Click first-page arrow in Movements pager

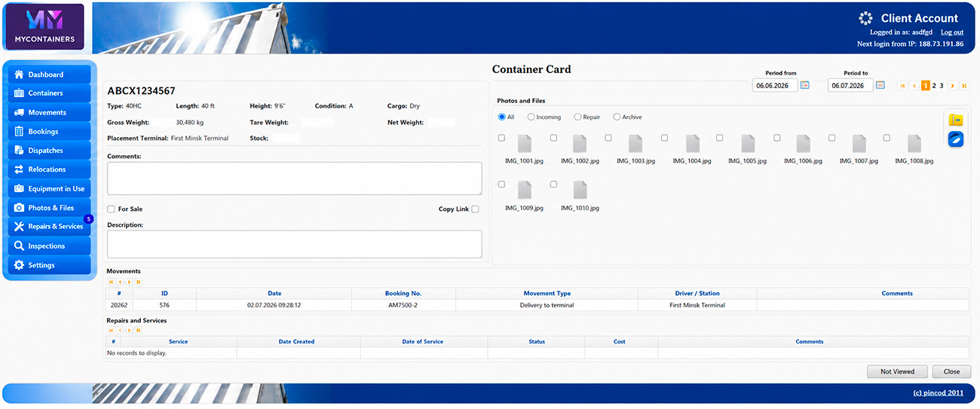[x=111, y=282]
